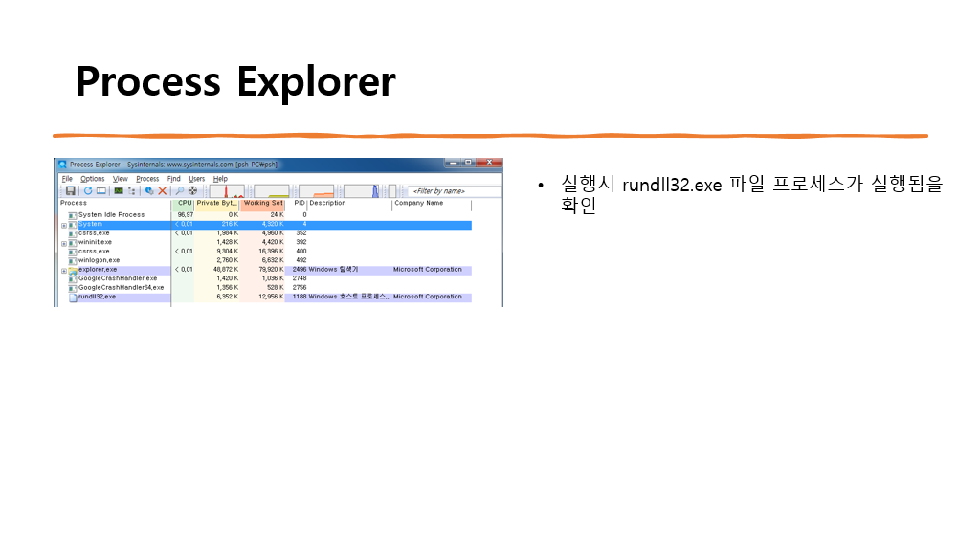The height and width of the screenshot is (551, 980).
Task: Minimize the Process Explorer window
Action: pyautogui.click(x=453, y=163)
